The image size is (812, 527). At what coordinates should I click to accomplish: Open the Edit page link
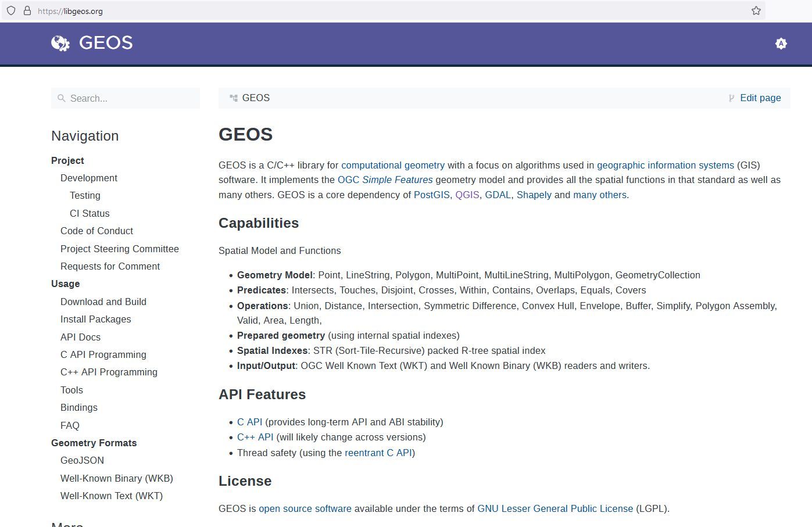(760, 98)
